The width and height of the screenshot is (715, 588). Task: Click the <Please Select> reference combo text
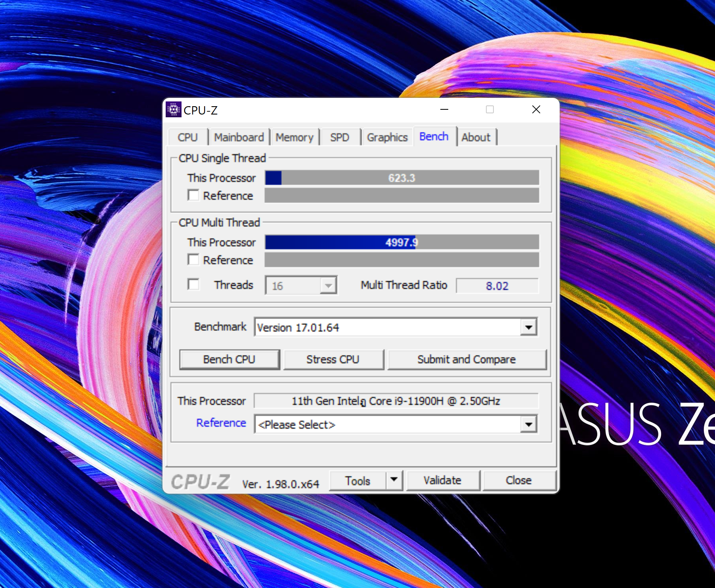297,425
